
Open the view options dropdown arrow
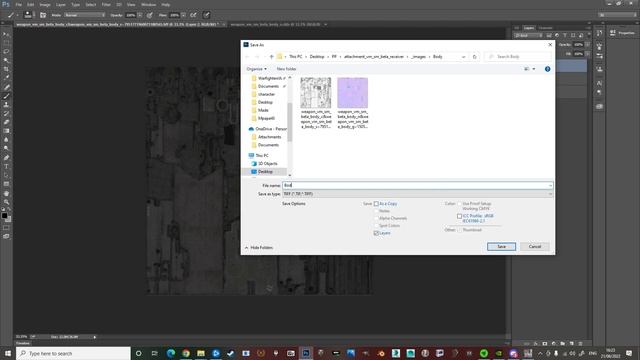pyautogui.click(x=533, y=69)
